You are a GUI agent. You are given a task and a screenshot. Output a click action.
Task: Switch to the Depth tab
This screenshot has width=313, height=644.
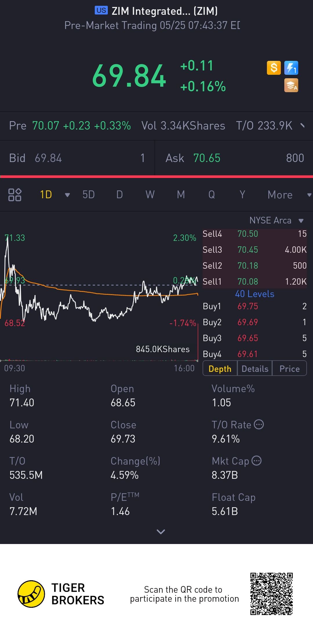click(x=220, y=369)
